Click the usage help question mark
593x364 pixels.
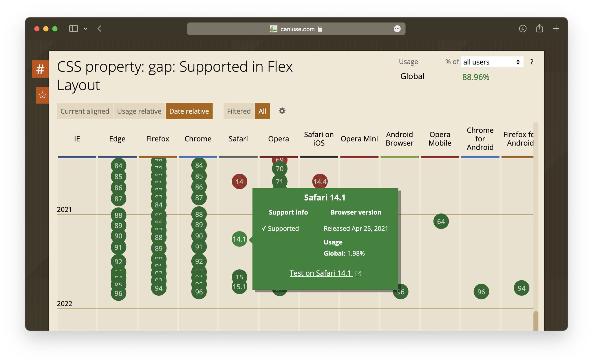pyautogui.click(x=532, y=62)
